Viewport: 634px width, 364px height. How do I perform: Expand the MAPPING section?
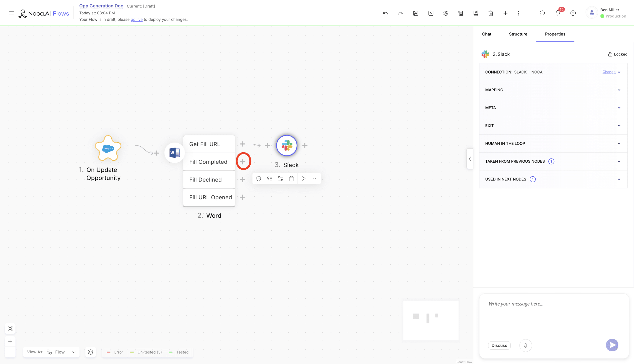point(553,90)
